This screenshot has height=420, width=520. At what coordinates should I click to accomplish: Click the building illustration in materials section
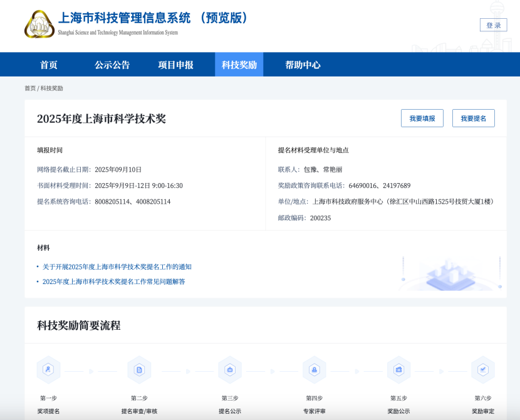point(451,273)
